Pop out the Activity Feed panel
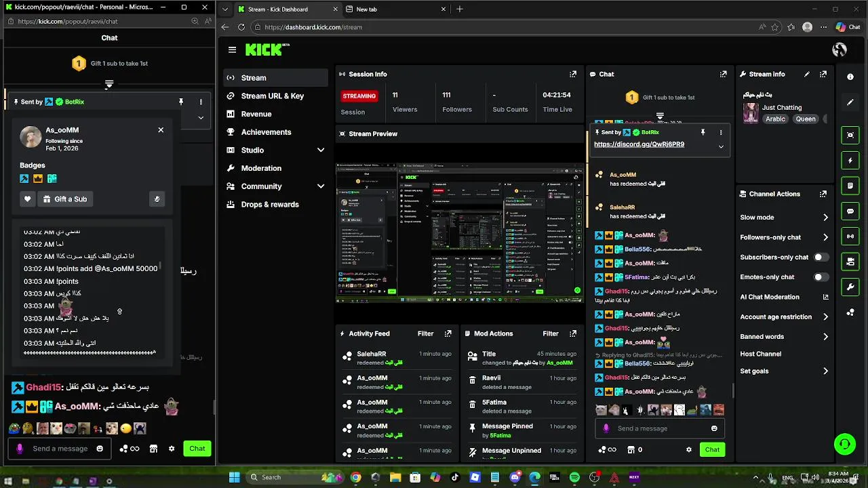This screenshot has height=488, width=868. click(x=448, y=333)
